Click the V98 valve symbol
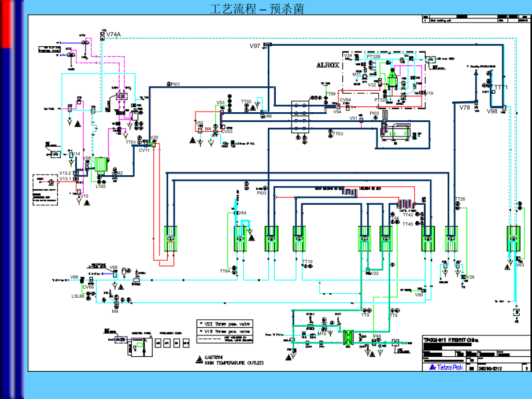This screenshot has height=399, width=532. click(x=504, y=107)
